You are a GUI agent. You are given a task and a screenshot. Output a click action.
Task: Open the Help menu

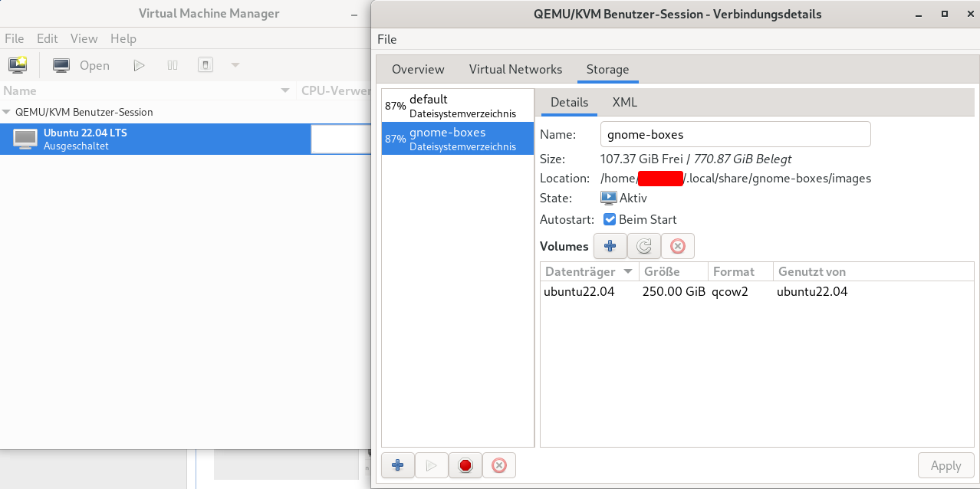[123, 38]
